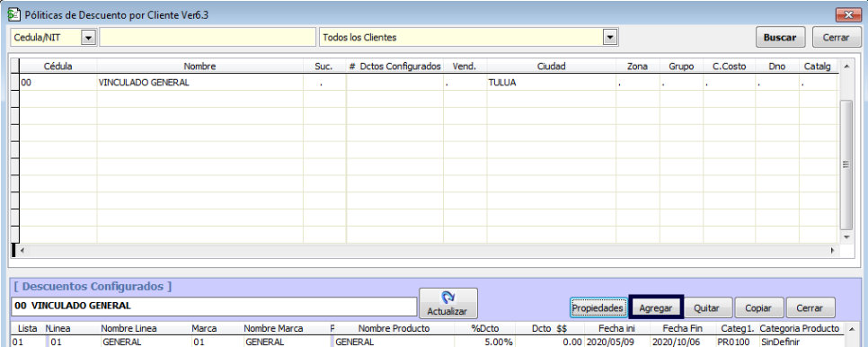
Task: Click the client grid scroll down arrow
Action: (x=846, y=236)
